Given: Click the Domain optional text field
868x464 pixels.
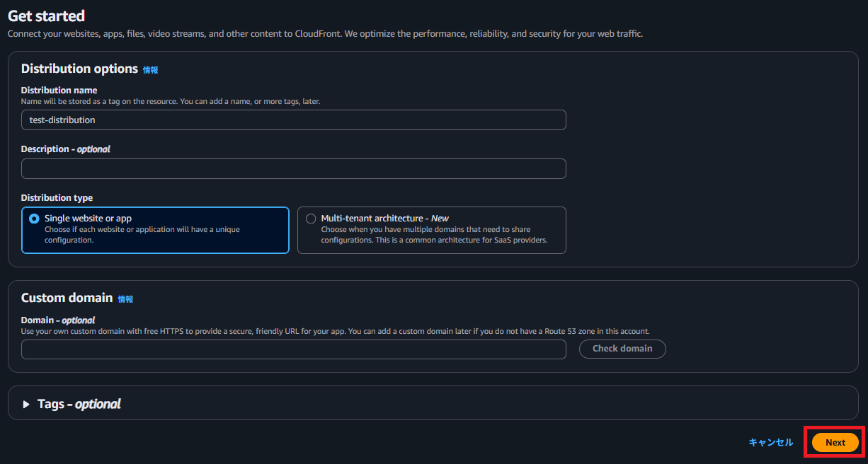Looking at the screenshot, I should pyautogui.click(x=294, y=349).
